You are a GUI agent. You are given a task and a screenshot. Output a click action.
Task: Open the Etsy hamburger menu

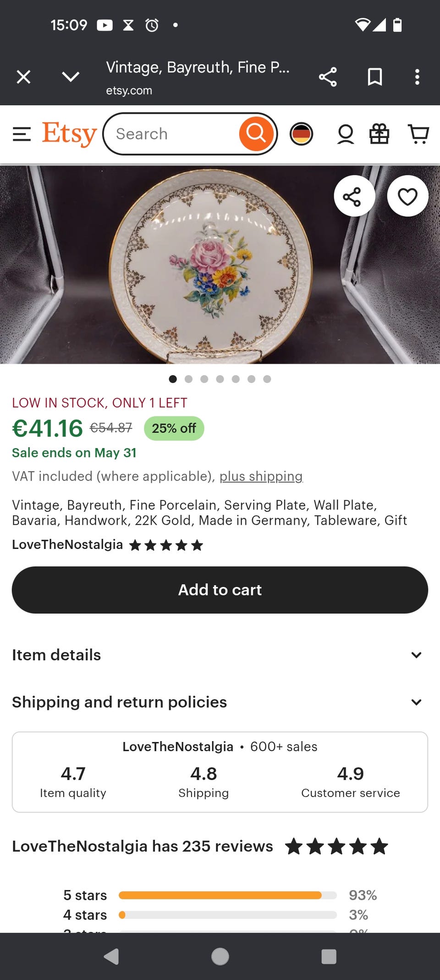pos(22,134)
